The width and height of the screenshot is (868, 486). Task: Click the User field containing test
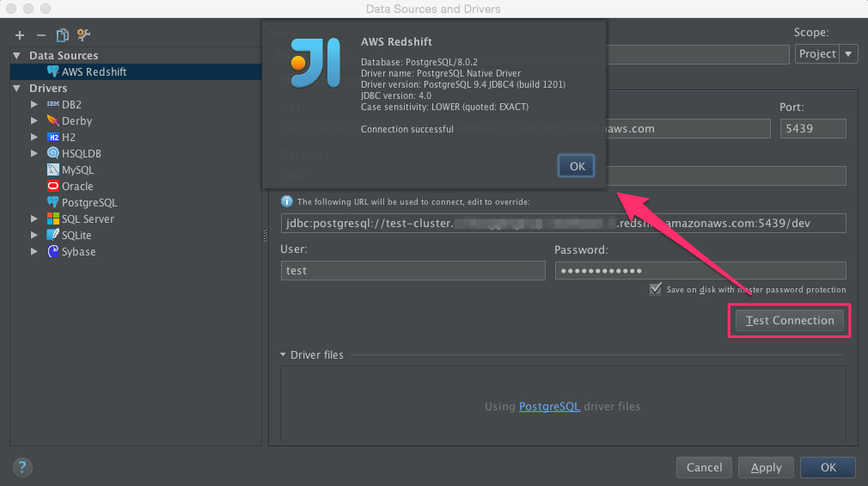413,270
